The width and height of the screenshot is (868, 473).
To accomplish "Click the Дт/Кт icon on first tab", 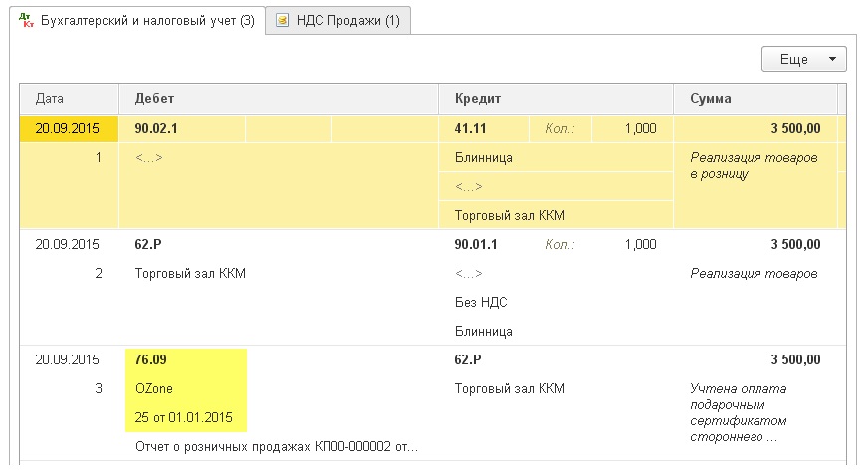I will coord(26,21).
